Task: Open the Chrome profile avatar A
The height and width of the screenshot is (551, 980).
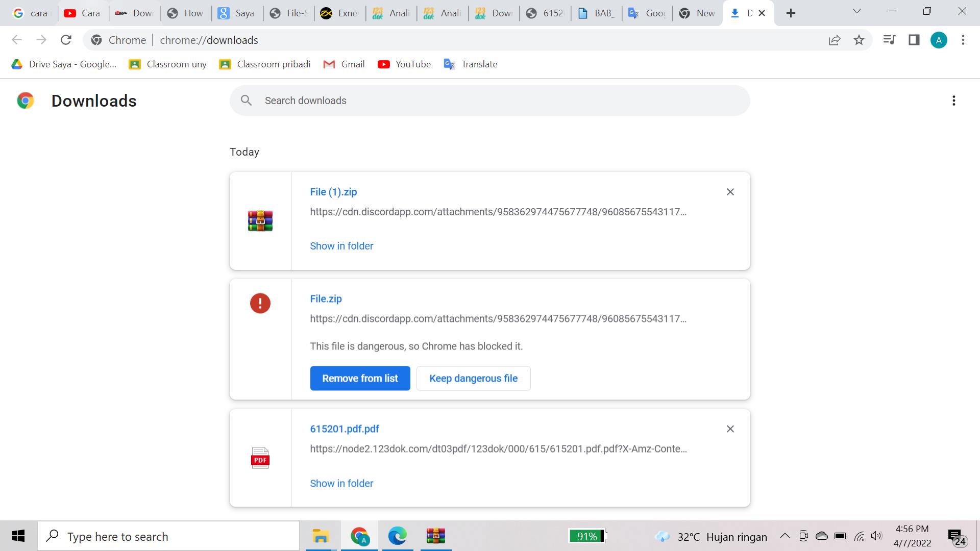Action: pyautogui.click(x=939, y=40)
